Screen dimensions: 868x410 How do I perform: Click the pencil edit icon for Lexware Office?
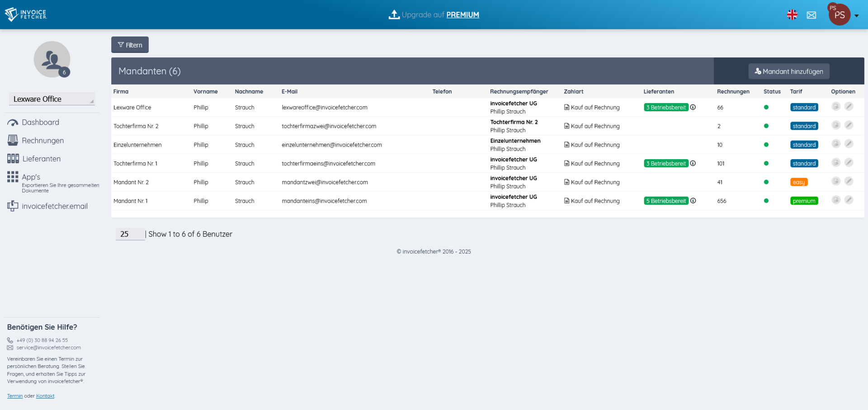pos(849,107)
